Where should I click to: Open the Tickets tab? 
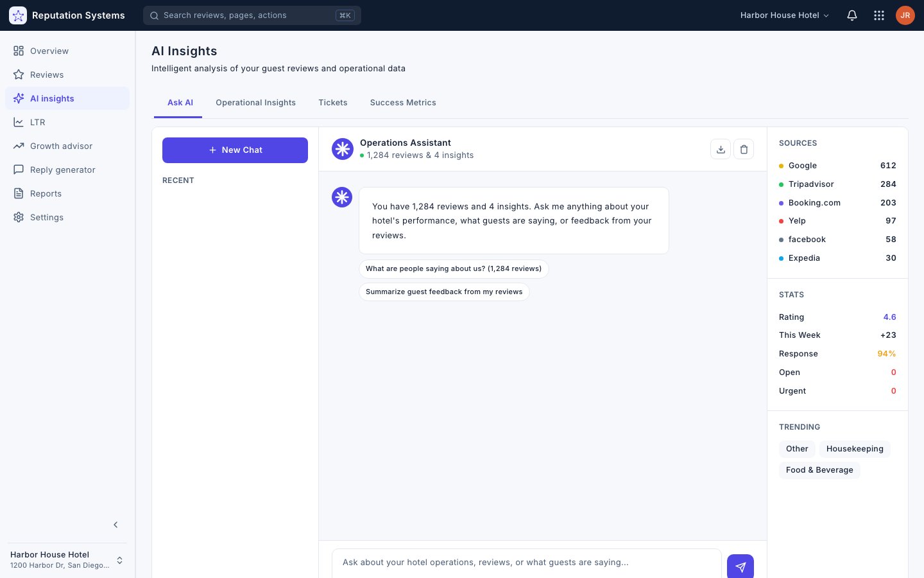[x=333, y=103]
